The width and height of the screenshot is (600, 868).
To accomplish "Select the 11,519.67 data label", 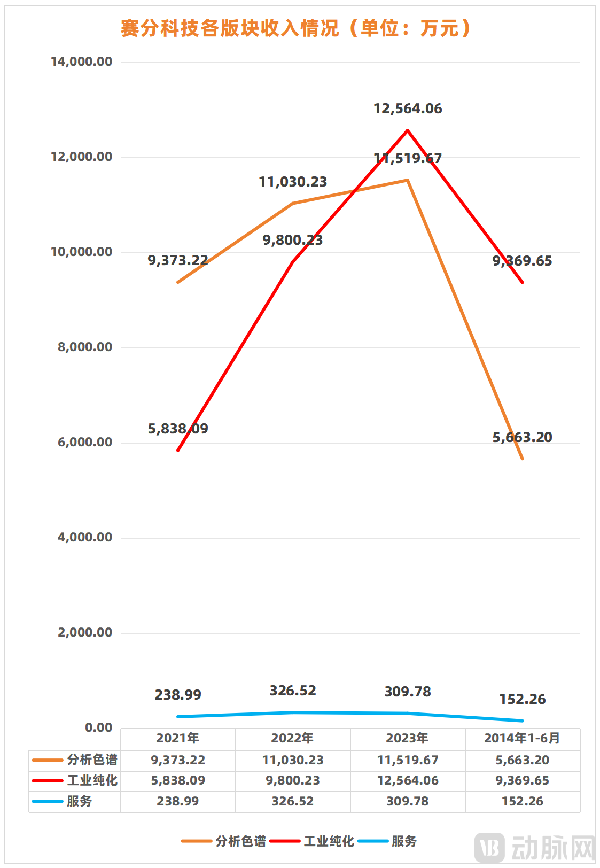I will [x=408, y=158].
